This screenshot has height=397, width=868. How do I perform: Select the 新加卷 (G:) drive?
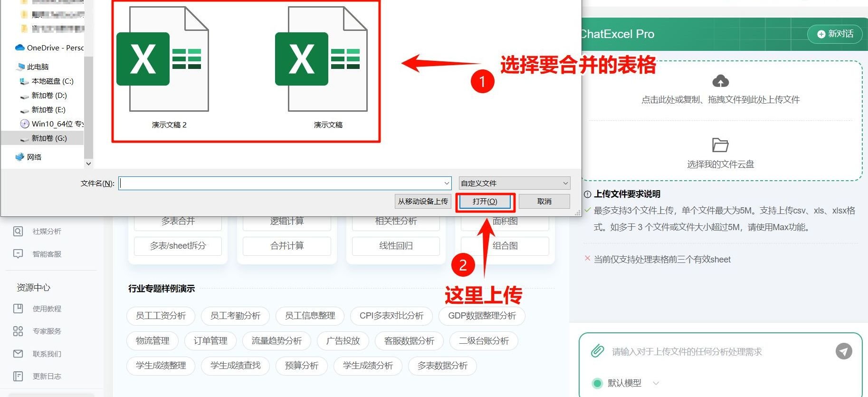pos(49,138)
